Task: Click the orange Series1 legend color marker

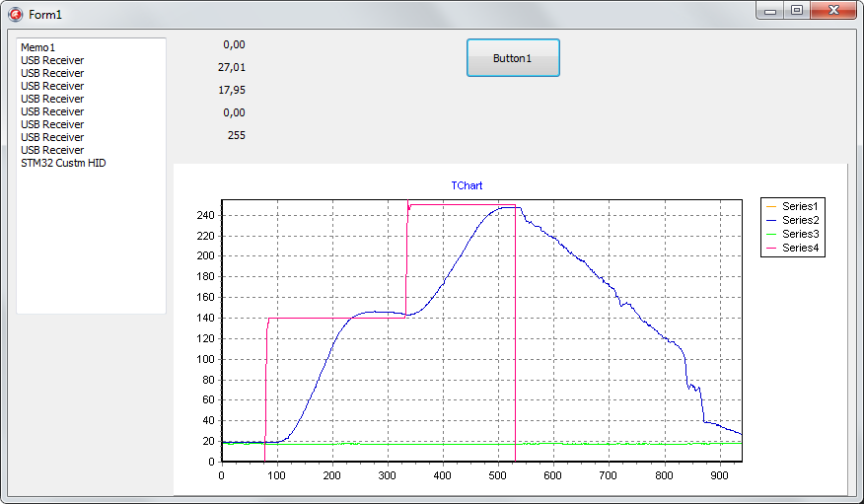Action: click(x=771, y=206)
